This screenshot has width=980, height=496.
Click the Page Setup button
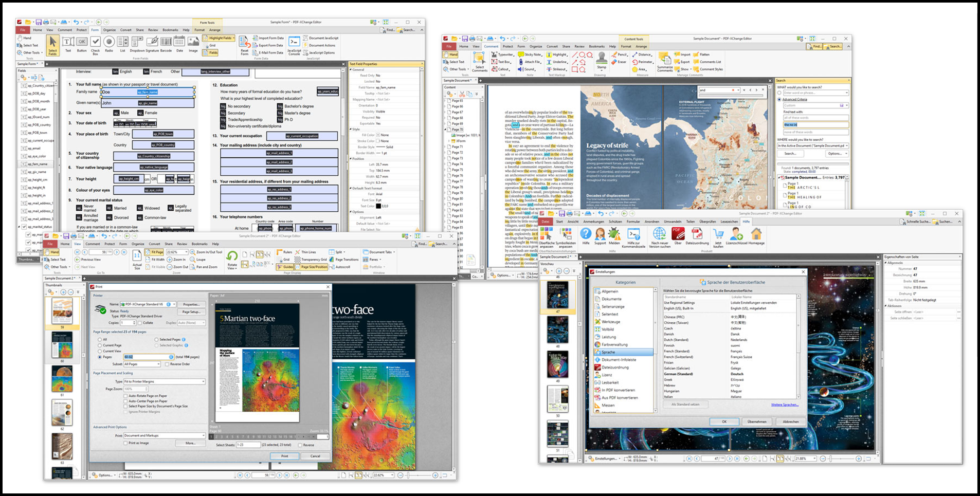191,312
